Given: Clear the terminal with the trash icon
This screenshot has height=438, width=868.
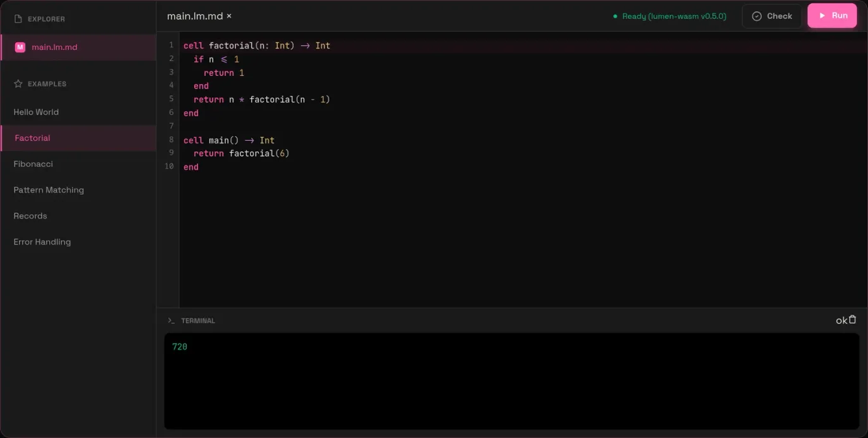Looking at the screenshot, I should click(x=852, y=320).
